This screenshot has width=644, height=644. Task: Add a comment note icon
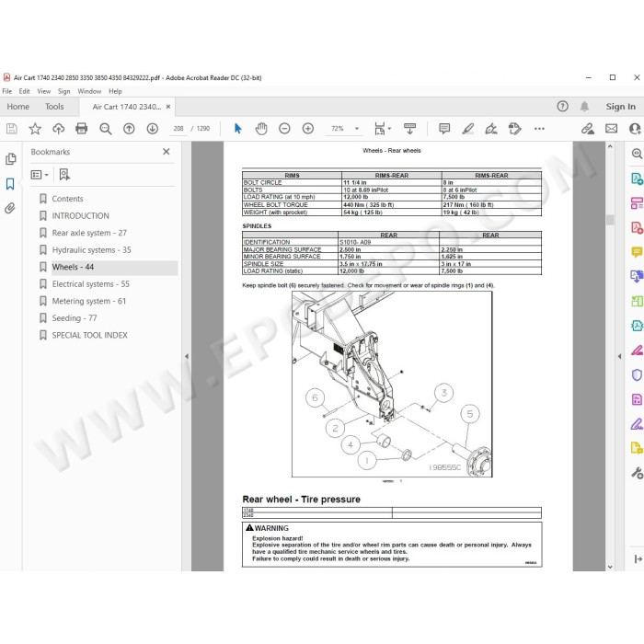[444, 129]
